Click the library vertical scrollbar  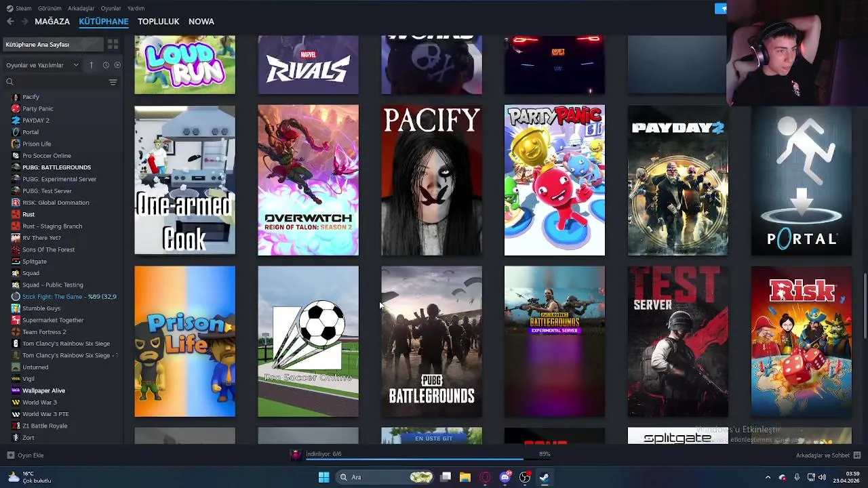[865, 305]
